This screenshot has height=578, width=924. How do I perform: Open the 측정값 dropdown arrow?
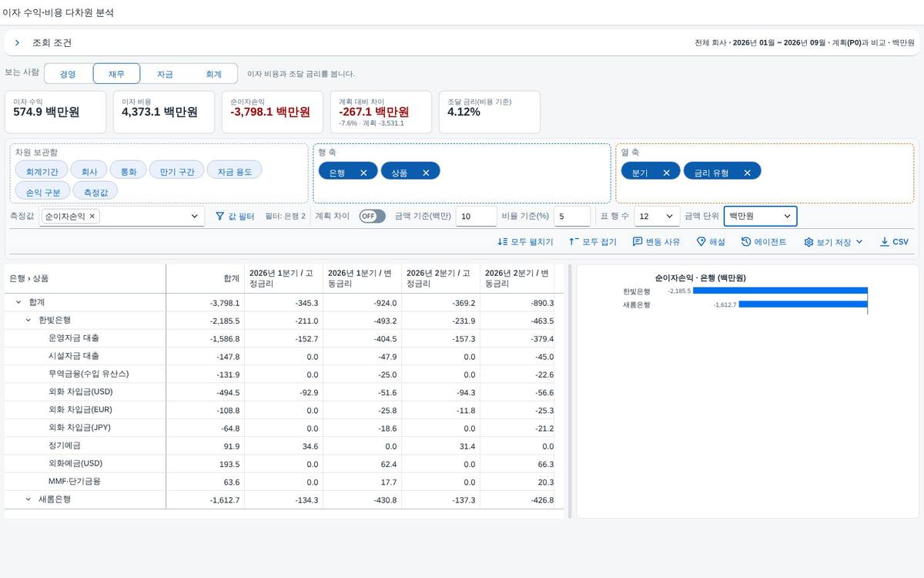(x=194, y=217)
